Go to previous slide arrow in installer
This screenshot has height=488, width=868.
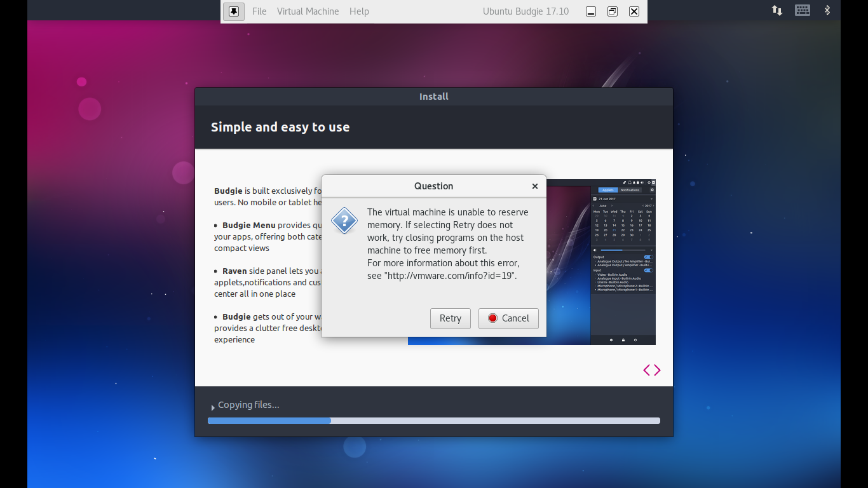click(x=647, y=370)
